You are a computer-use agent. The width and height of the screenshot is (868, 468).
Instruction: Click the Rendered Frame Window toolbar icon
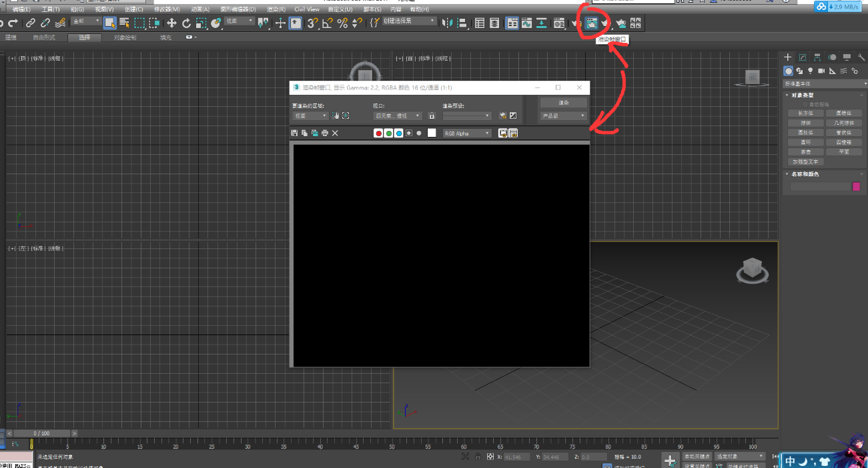click(x=591, y=23)
